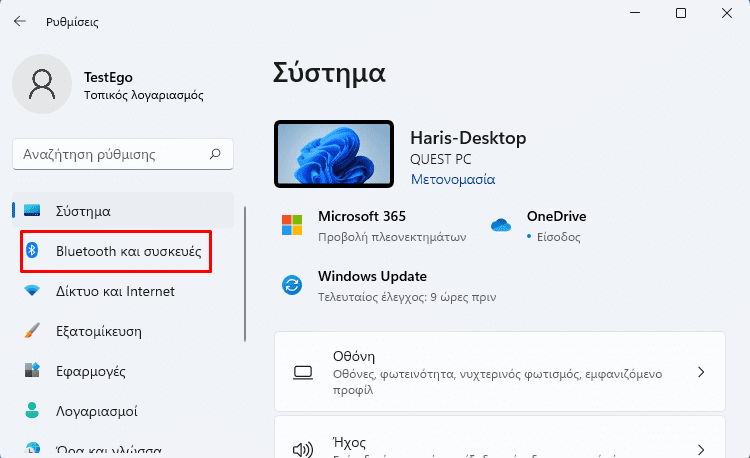This screenshot has height=458, width=750.
Task: Expand Οθόνη with its chevron arrow
Action: coord(701,372)
